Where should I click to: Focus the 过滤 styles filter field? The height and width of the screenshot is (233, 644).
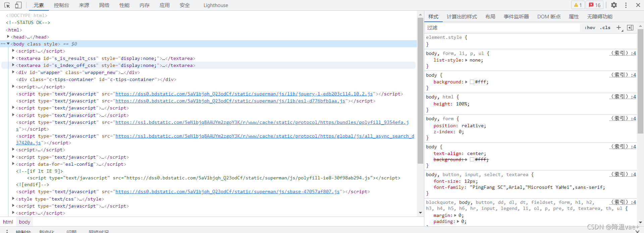tap(502, 28)
